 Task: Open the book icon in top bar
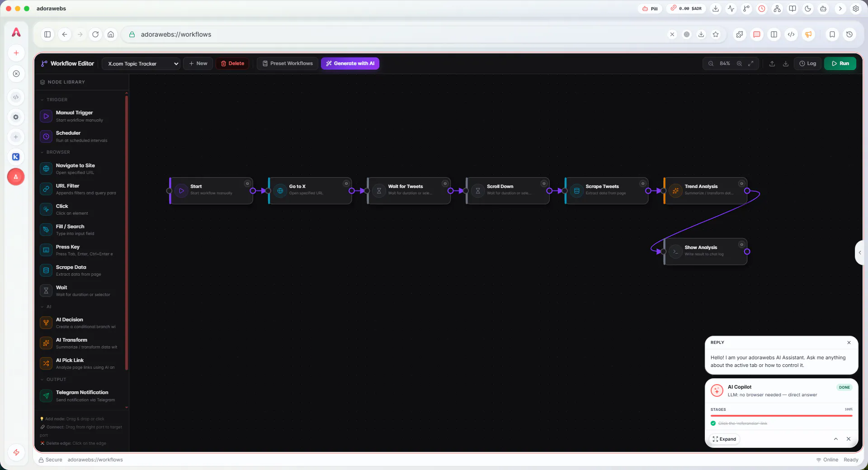[793, 9]
